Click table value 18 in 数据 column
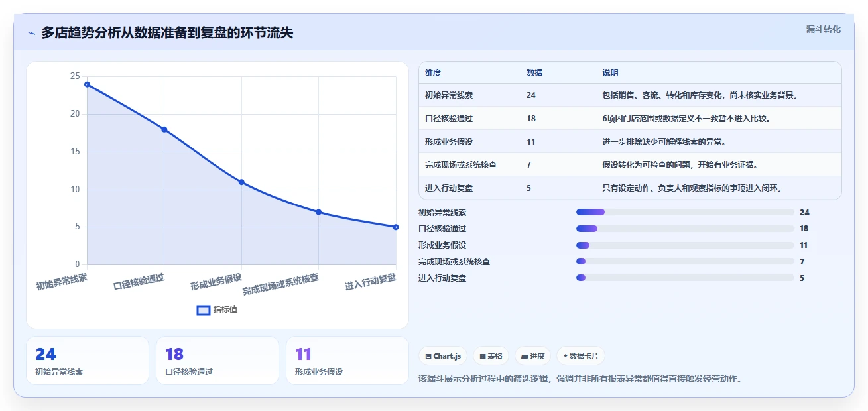The image size is (868, 411). (531, 119)
